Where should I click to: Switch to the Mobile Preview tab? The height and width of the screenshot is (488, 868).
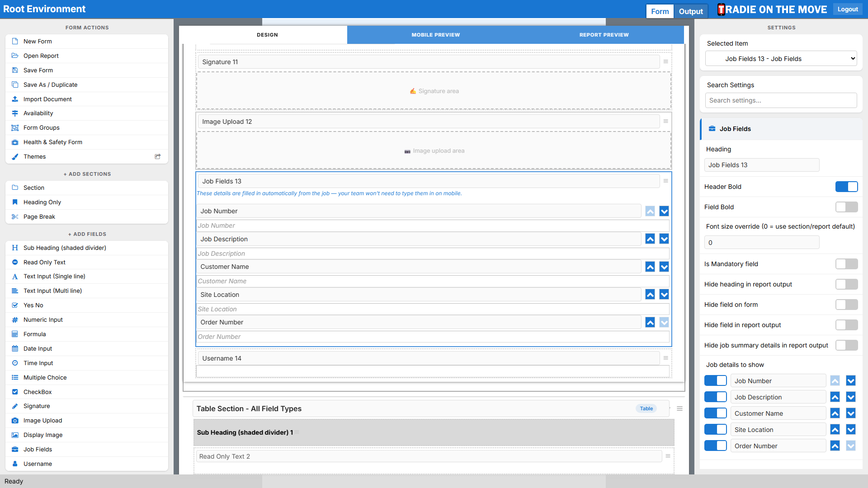[435, 35]
